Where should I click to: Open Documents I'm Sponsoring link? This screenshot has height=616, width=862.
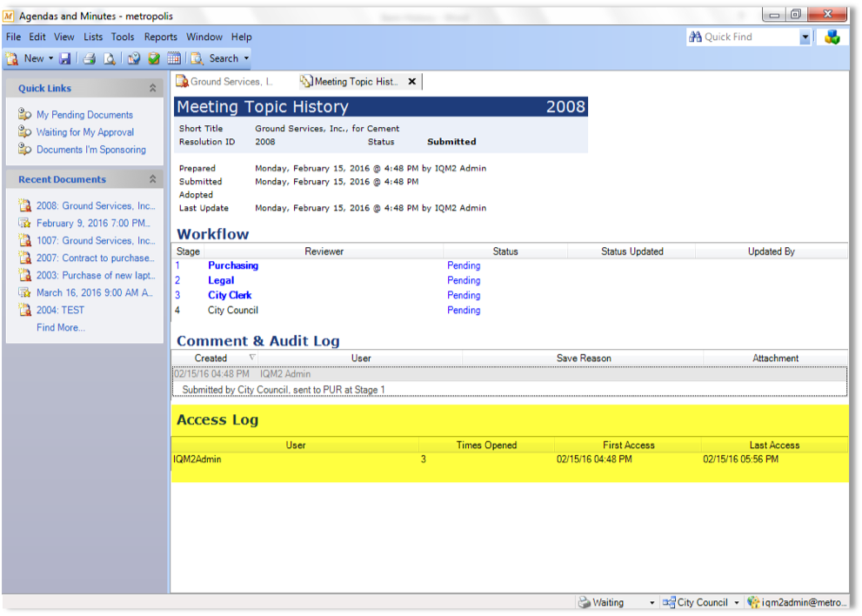coord(91,150)
